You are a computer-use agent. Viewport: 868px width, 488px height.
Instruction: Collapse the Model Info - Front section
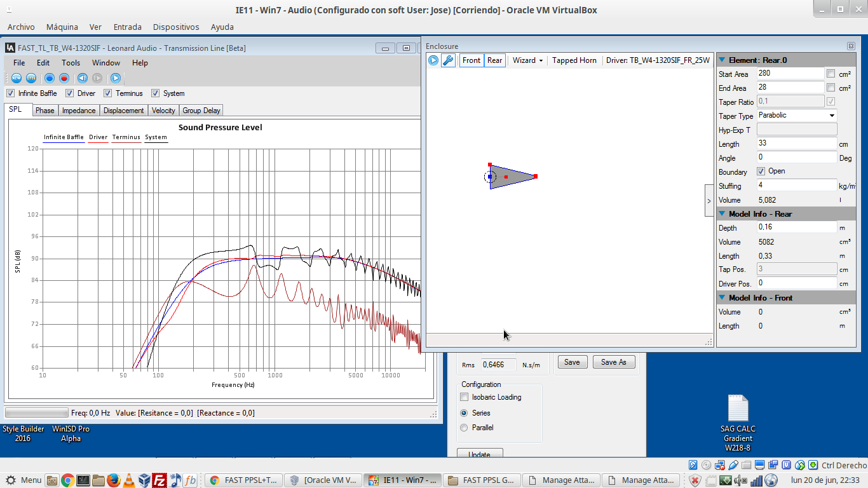(x=722, y=298)
